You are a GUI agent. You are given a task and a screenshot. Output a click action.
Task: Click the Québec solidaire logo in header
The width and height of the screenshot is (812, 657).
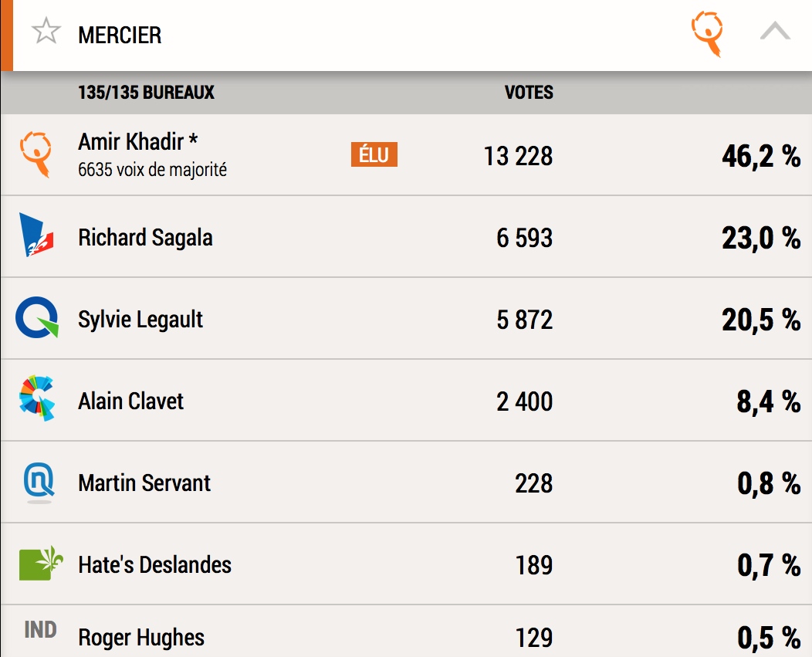pos(707,34)
